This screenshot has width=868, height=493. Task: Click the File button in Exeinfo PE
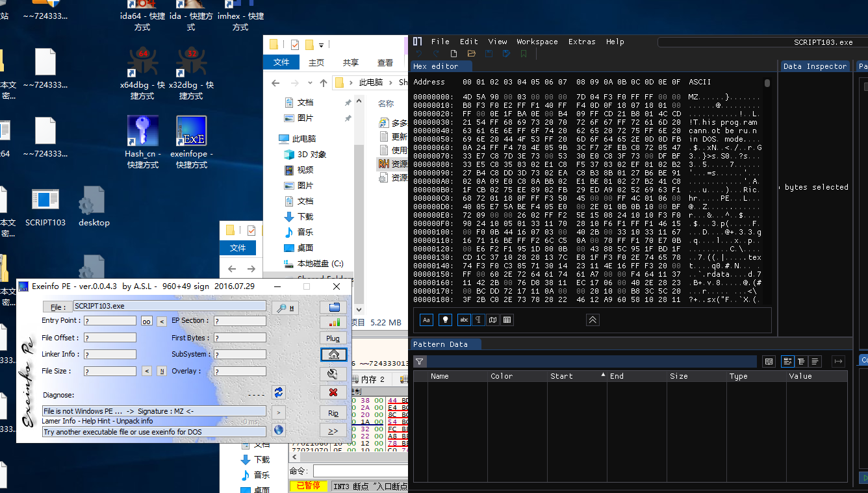tap(57, 307)
